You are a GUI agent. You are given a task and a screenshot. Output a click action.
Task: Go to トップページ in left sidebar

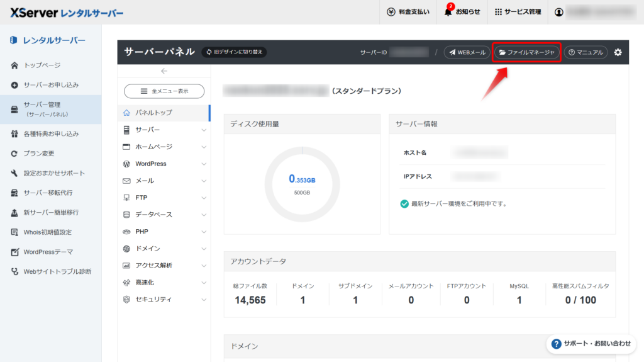tap(42, 65)
